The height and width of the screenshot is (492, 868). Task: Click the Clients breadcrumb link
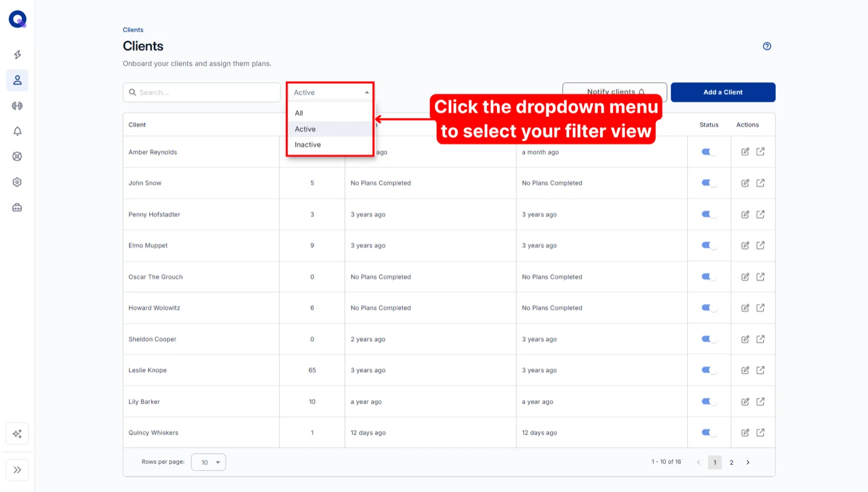point(133,30)
